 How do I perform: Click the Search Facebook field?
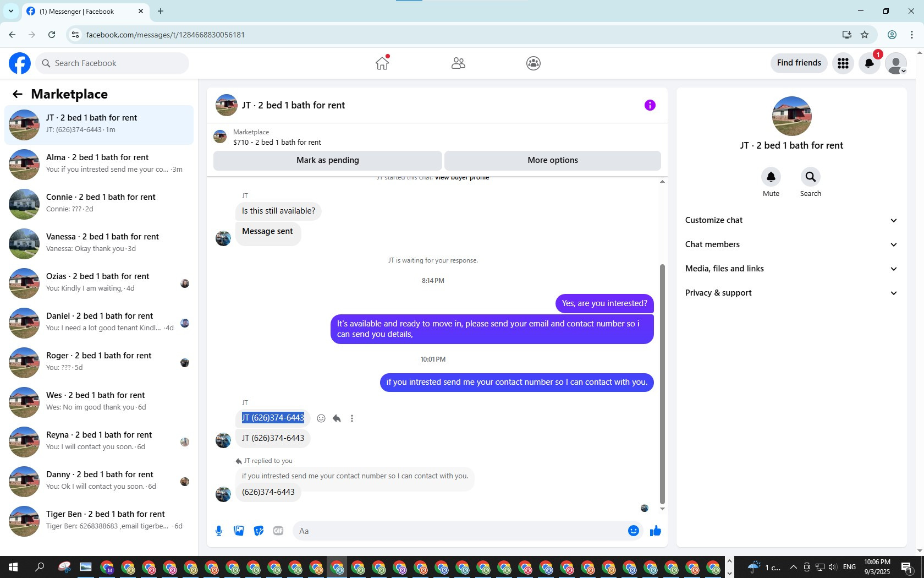[112, 63]
